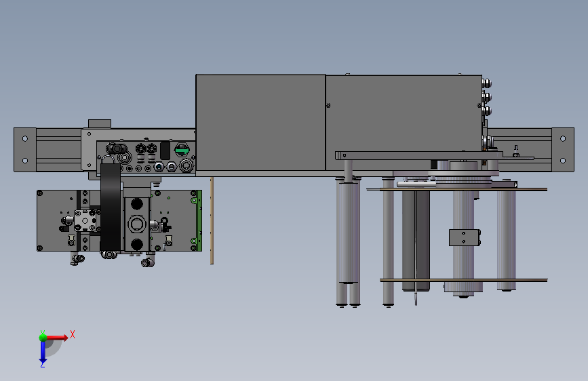The width and height of the screenshot is (588, 381).
Task: Pick the green circuit board edge strip
Action: [x=199, y=220]
